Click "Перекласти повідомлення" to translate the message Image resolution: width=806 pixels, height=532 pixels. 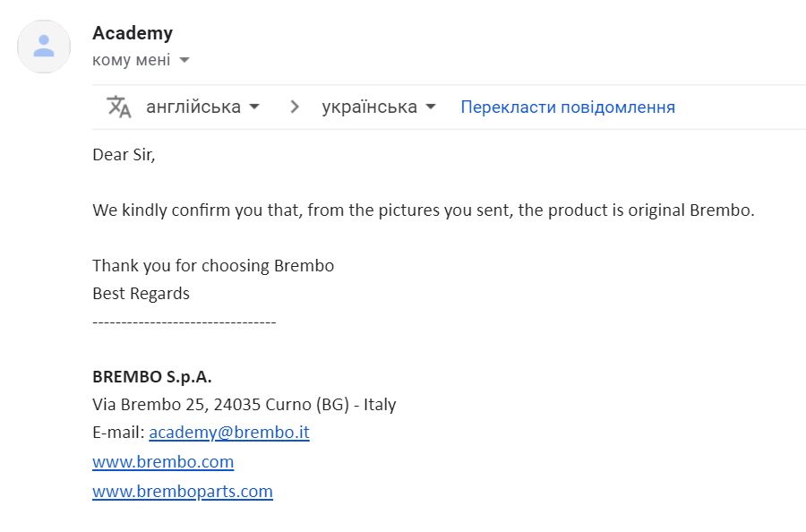pyautogui.click(x=568, y=107)
